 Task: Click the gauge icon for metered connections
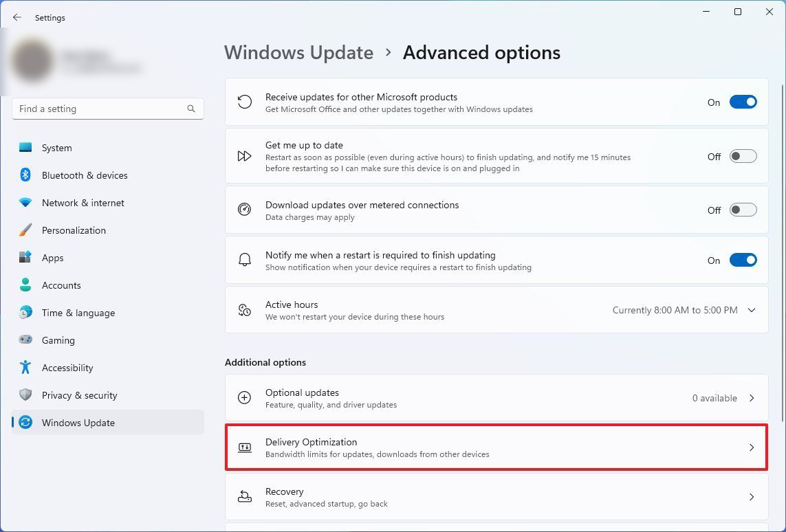point(245,210)
